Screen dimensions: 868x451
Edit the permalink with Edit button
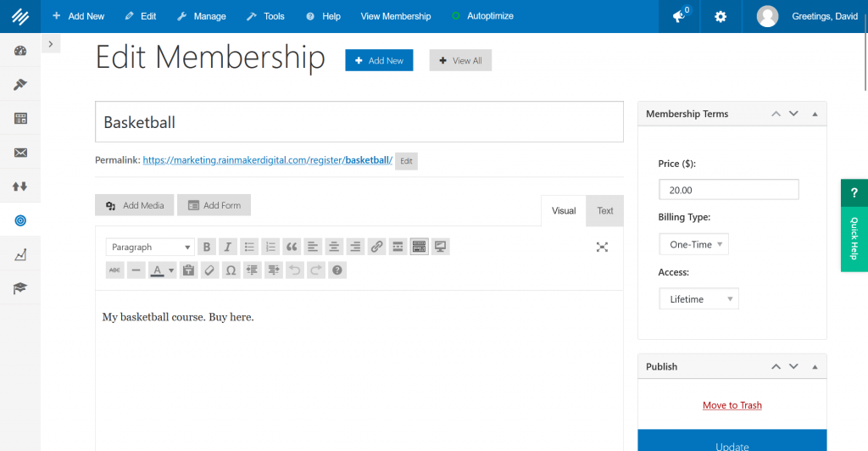pos(406,161)
